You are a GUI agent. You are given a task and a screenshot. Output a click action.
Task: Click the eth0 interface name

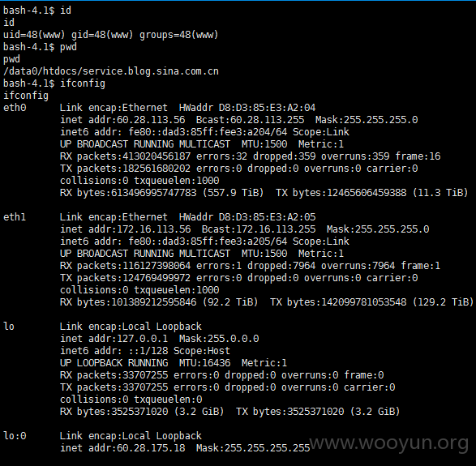click(x=15, y=108)
